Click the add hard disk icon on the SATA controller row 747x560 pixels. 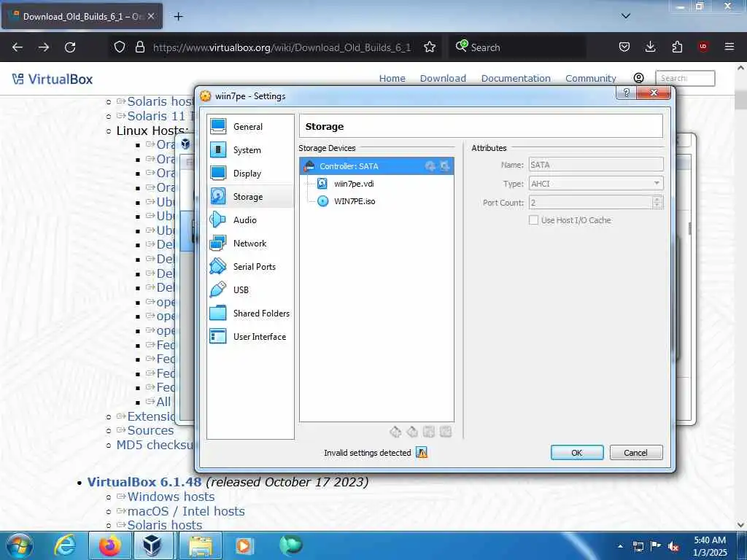coord(445,166)
